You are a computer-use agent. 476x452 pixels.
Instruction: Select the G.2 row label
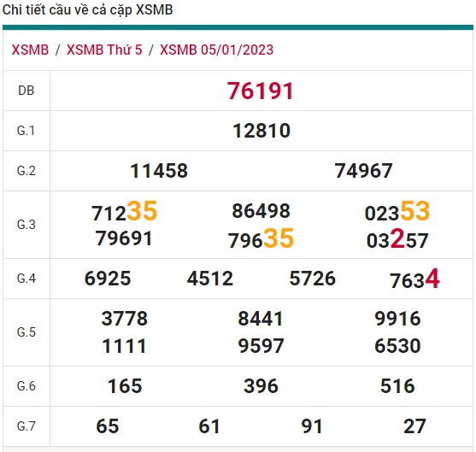(26, 171)
